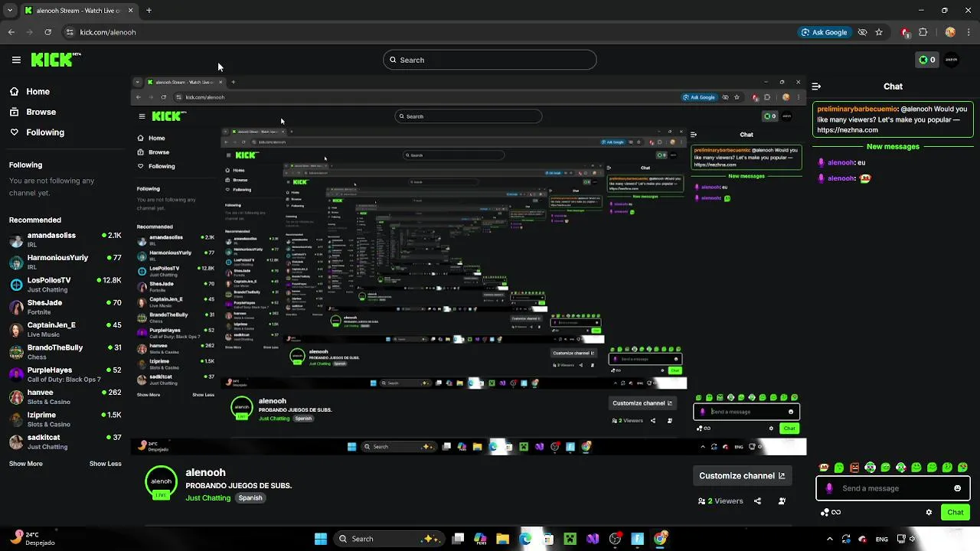The width and height of the screenshot is (980, 551).
Task: Open PurpleHayes recommended channel
Action: pyautogui.click(x=65, y=374)
